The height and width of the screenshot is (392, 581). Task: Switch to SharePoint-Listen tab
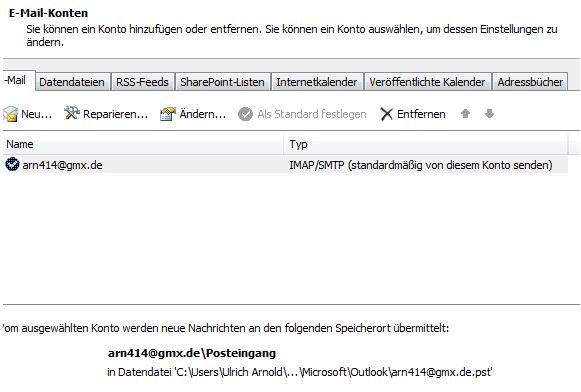point(222,82)
